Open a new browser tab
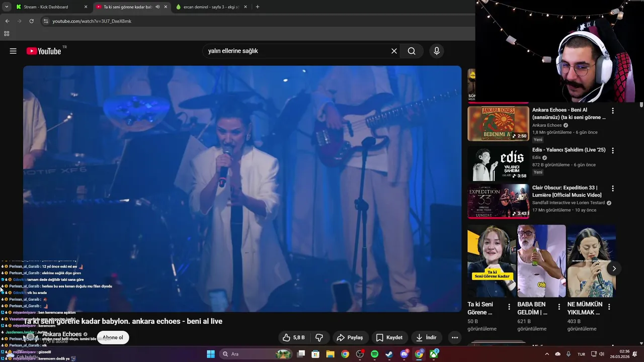The height and width of the screenshot is (362, 644). [x=258, y=7]
